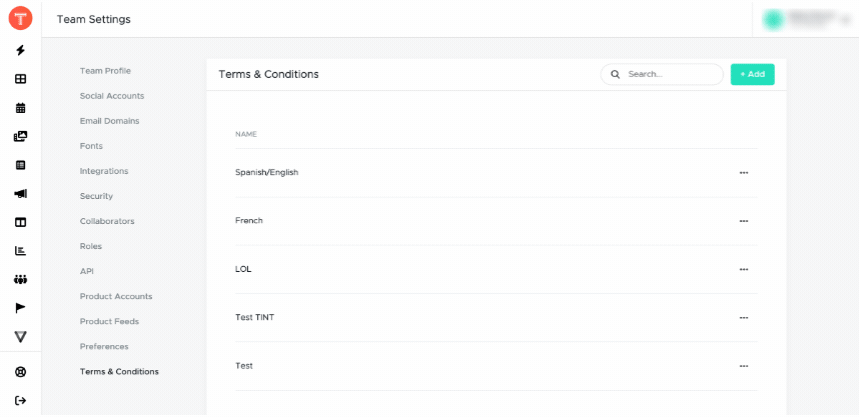Open the downward triangle sidebar icon

point(20,337)
